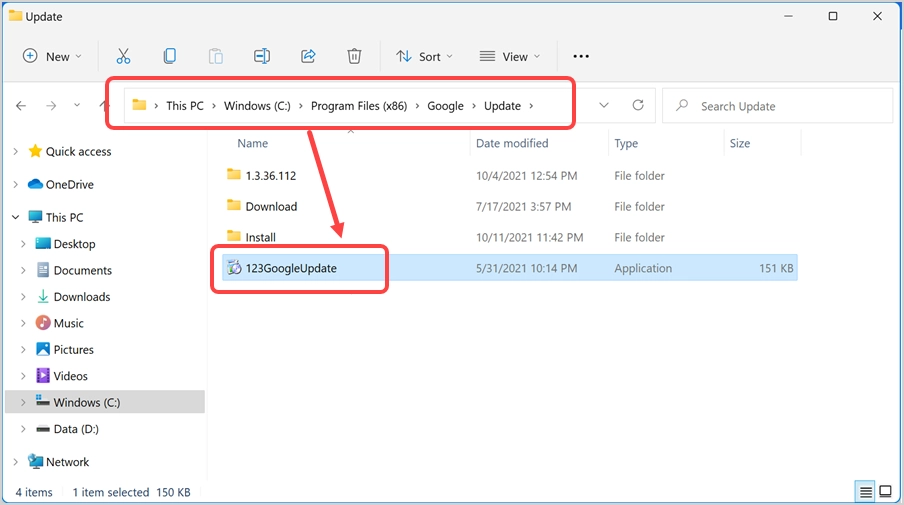Sort by Size column header
This screenshot has height=505, width=904.
740,143
